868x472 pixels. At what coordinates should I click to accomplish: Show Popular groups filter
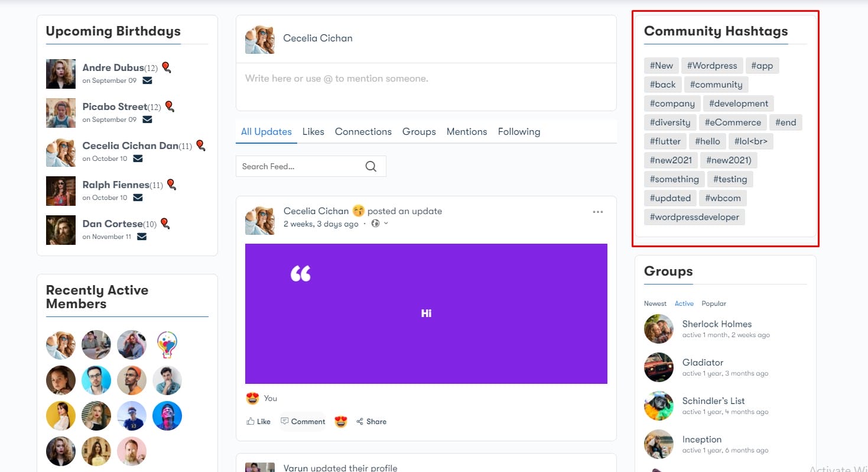(714, 303)
